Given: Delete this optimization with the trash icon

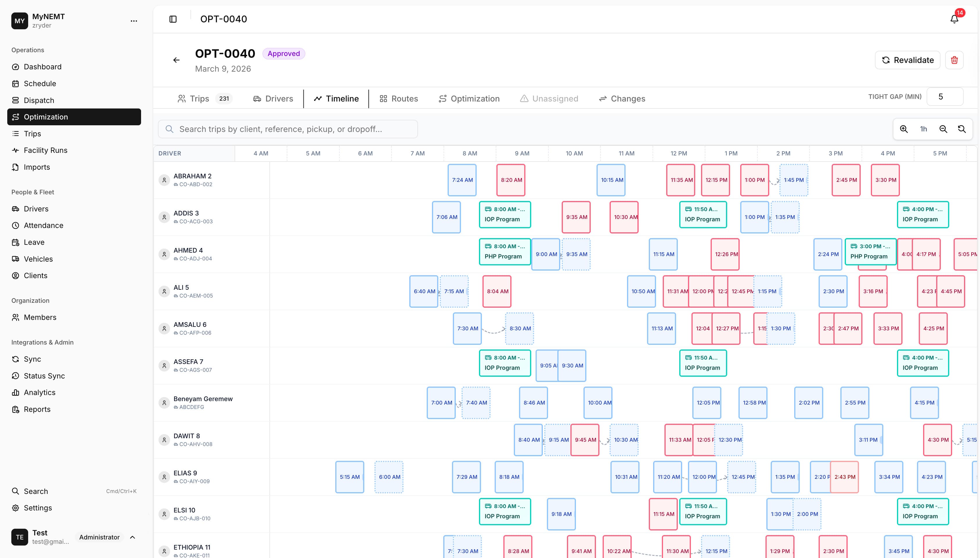Looking at the screenshot, I should (x=955, y=60).
